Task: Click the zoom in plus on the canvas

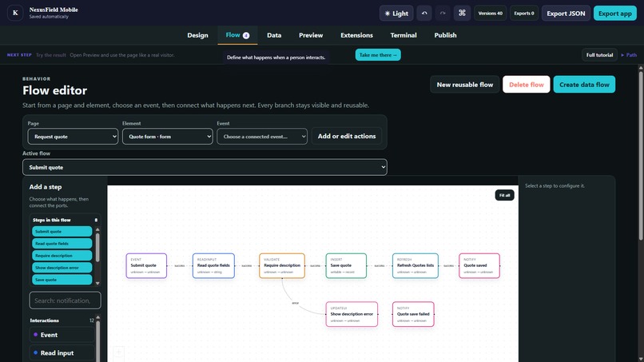Action: click(119, 352)
